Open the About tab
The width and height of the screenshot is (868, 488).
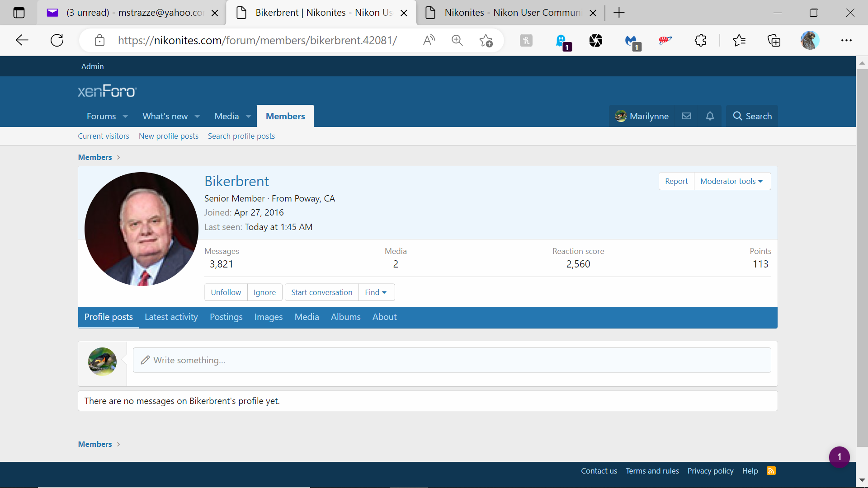pyautogui.click(x=384, y=317)
